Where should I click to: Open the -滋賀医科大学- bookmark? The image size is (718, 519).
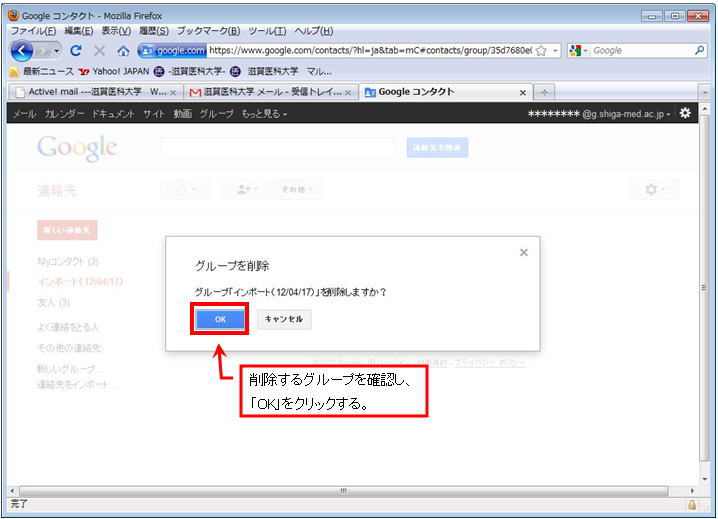pos(190,71)
